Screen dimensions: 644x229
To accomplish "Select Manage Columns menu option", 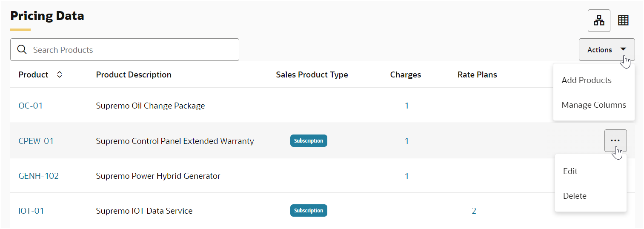I will coord(594,105).
